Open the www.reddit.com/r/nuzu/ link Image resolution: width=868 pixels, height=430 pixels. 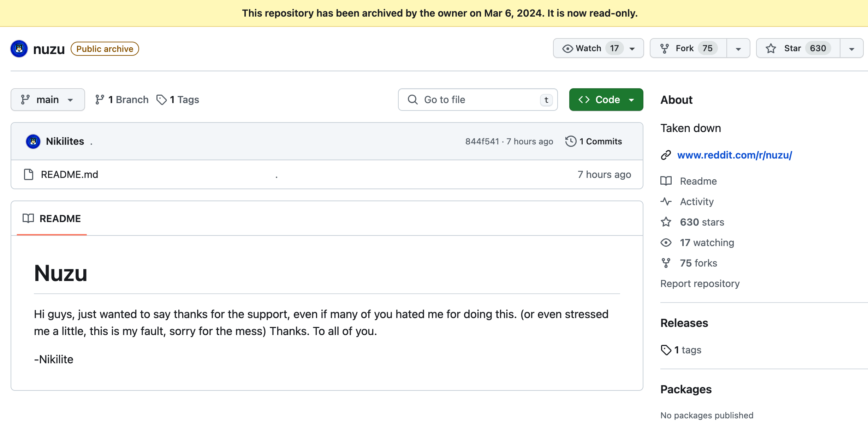735,155
